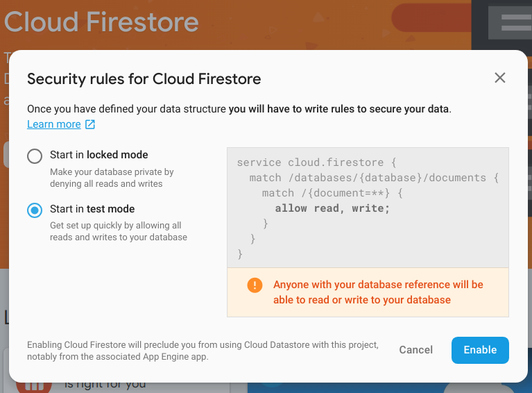
Task: Click the orange database access warning text
Action: (x=378, y=292)
